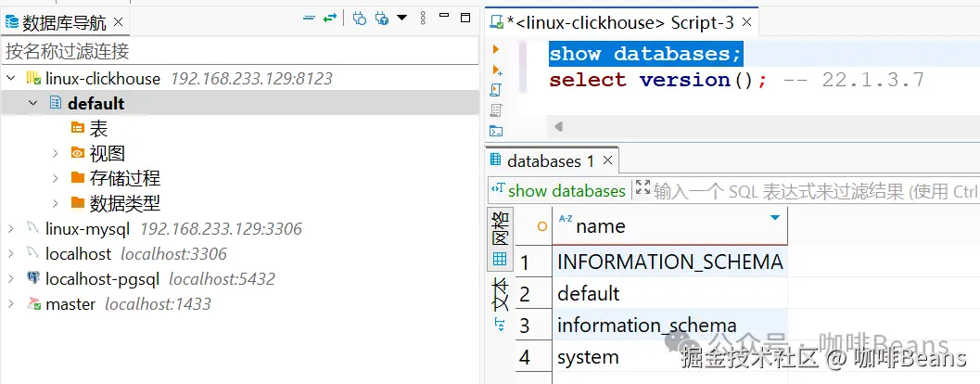
Task: Switch results to 网格 grid view
Action: click(x=500, y=239)
